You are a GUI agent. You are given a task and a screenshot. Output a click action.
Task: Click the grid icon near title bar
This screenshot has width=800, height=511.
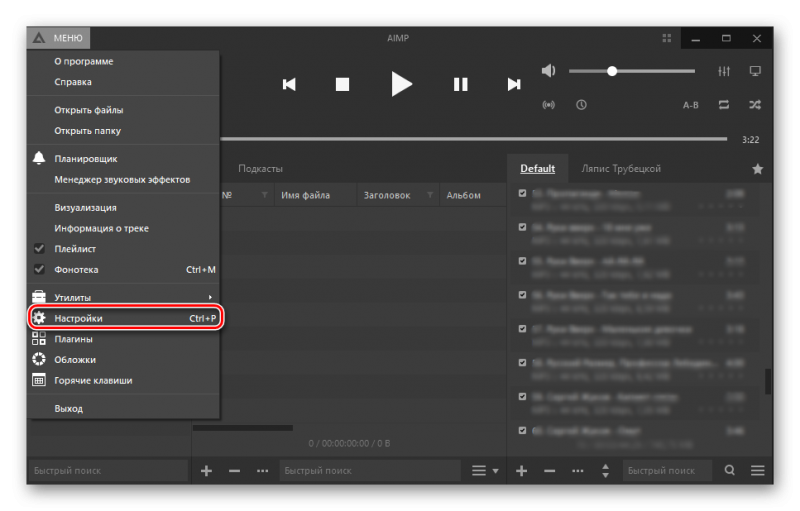pos(667,38)
